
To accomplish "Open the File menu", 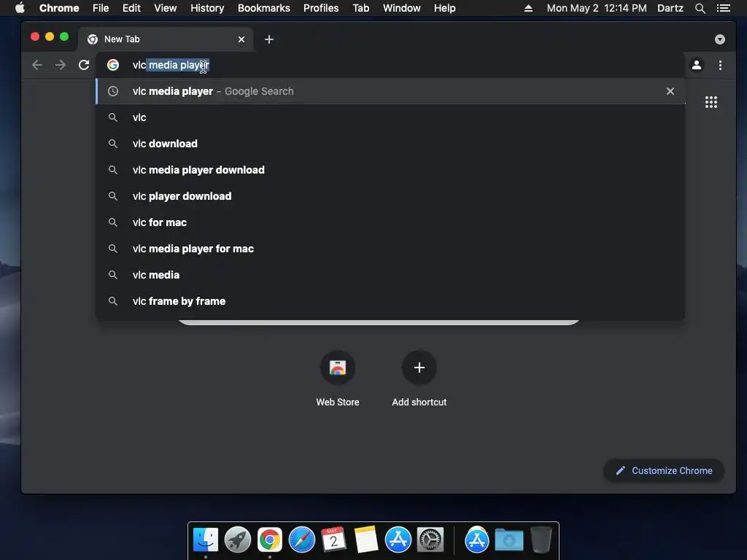I will click(x=101, y=8).
